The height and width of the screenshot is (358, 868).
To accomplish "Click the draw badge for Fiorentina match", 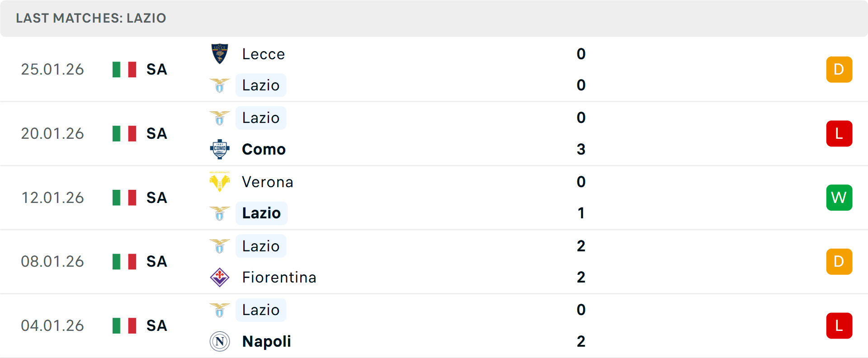I will pos(839,262).
